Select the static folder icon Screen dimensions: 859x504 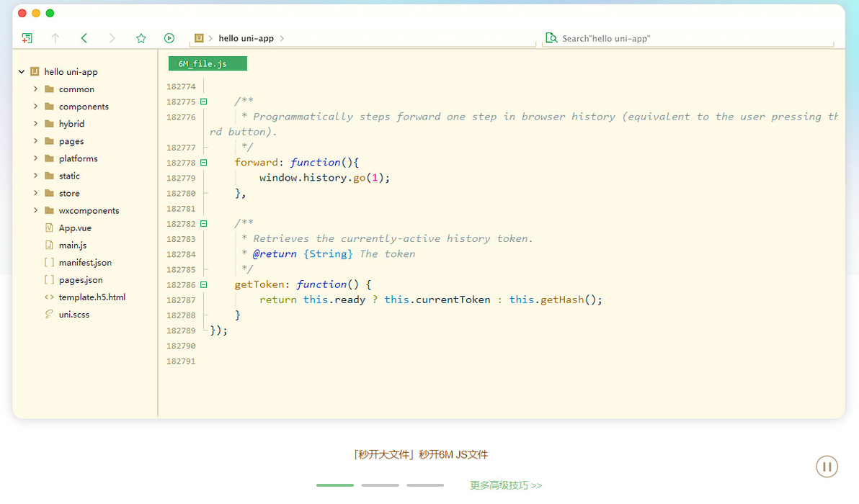tap(49, 176)
